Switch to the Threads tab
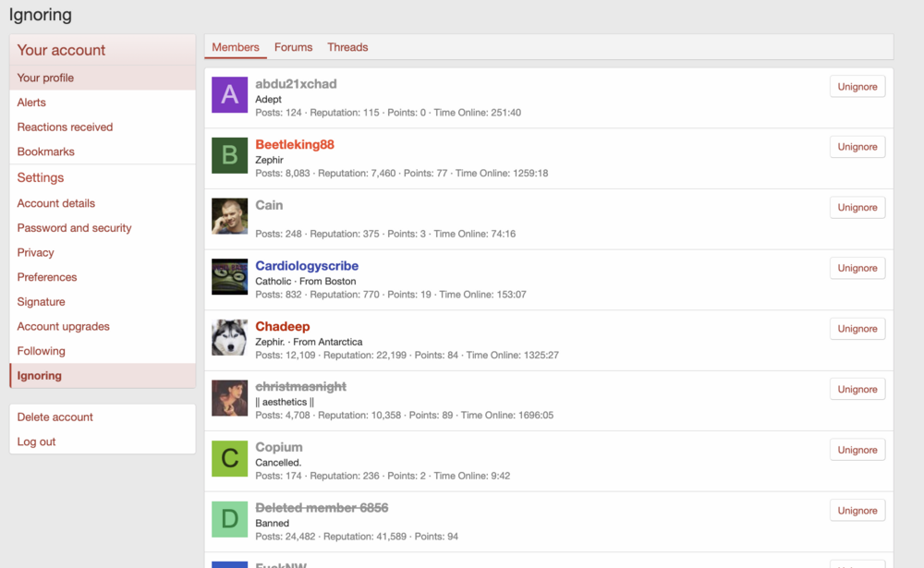This screenshot has height=568, width=924. (x=347, y=47)
